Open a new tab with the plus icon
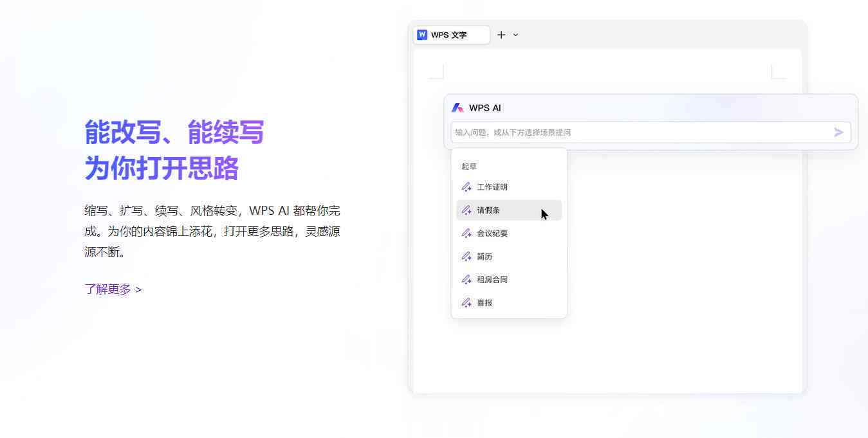 click(x=501, y=35)
